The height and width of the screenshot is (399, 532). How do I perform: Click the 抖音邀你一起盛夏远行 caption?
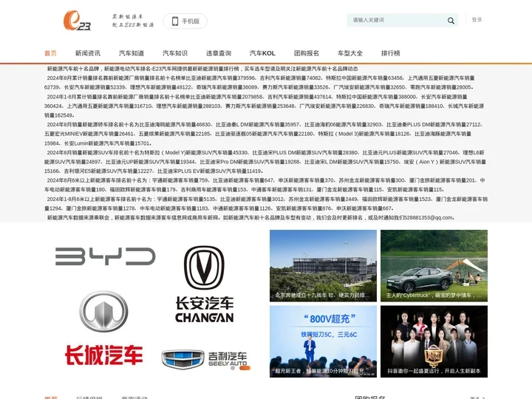tap(434, 371)
